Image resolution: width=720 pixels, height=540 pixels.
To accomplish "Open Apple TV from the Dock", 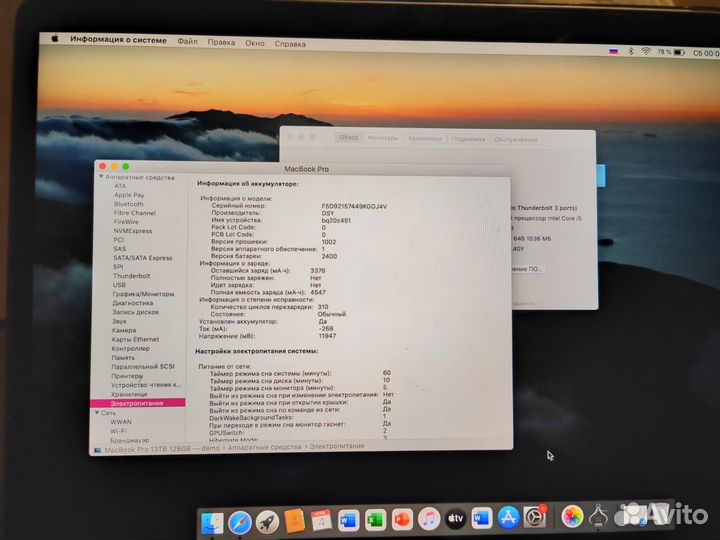I will click(x=455, y=518).
